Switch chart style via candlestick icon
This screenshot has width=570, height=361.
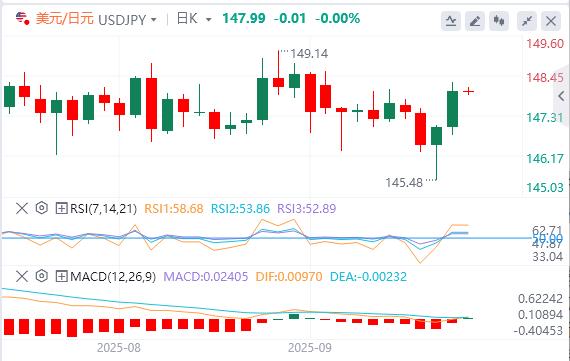click(x=499, y=21)
